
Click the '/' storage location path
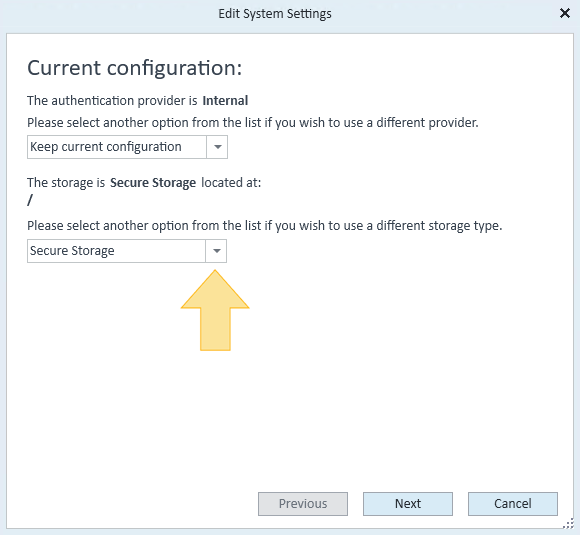30,200
